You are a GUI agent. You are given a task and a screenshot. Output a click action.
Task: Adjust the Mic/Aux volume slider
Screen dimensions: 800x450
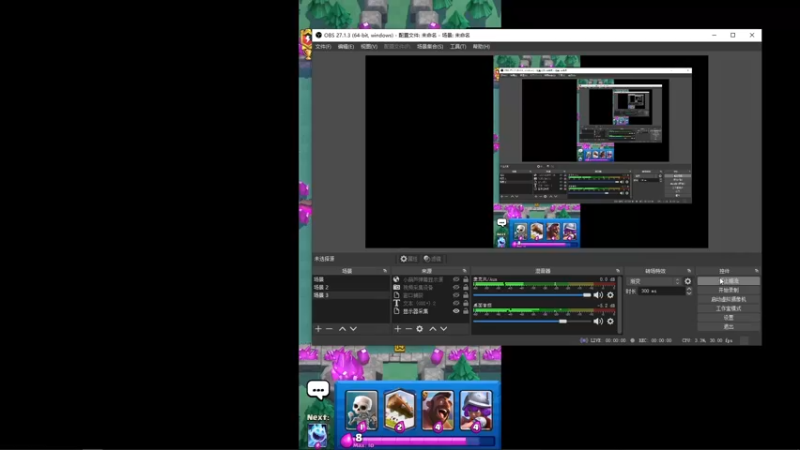(x=532, y=295)
